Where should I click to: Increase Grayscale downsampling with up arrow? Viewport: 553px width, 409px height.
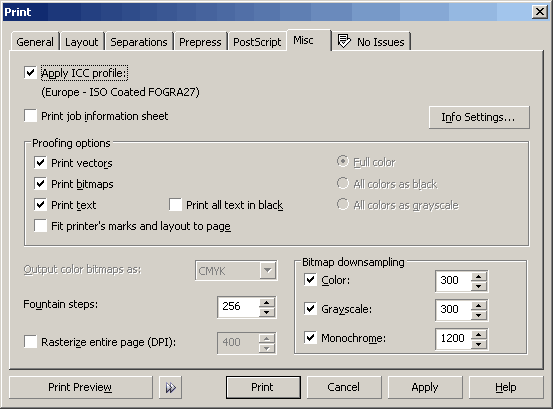tap(479, 305)
